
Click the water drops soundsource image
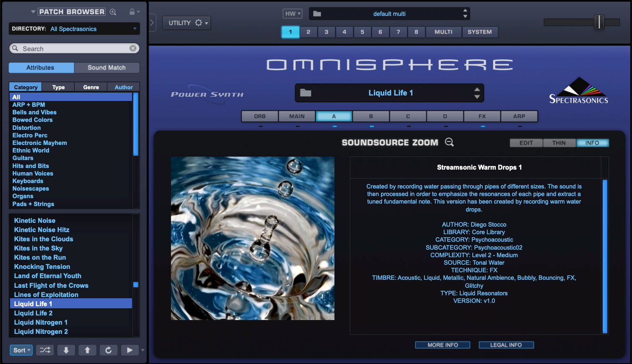253,238
